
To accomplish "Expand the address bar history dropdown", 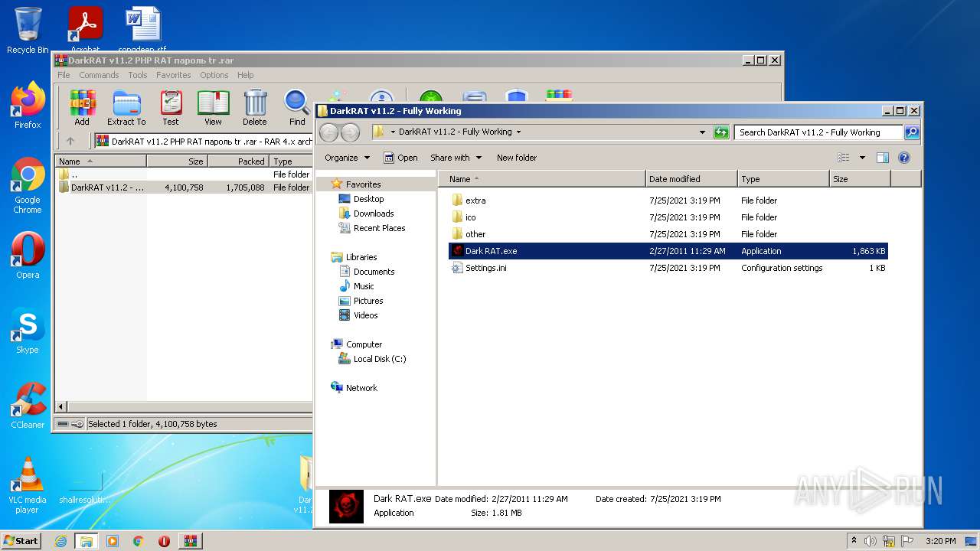I will click(x=703, y=132).
